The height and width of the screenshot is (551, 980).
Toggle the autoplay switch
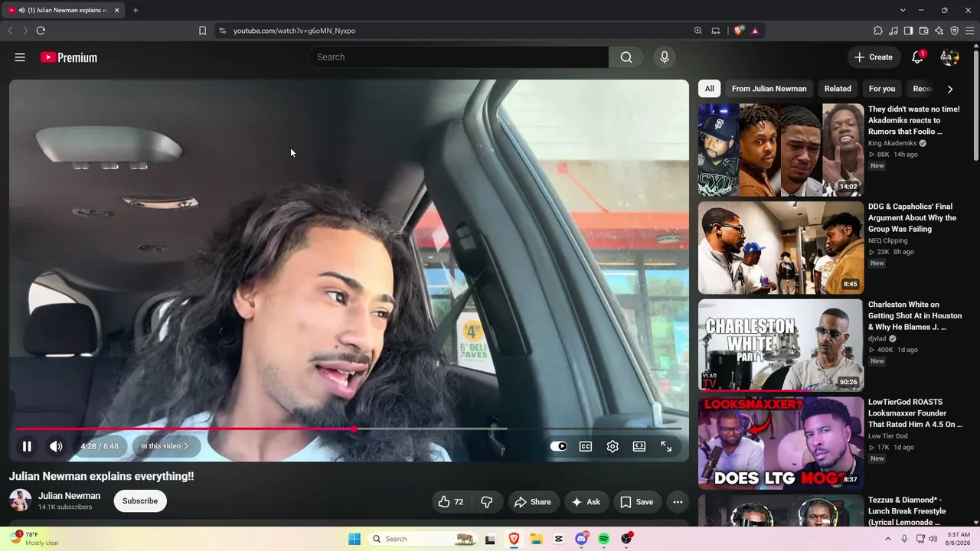tap(559, 446)
